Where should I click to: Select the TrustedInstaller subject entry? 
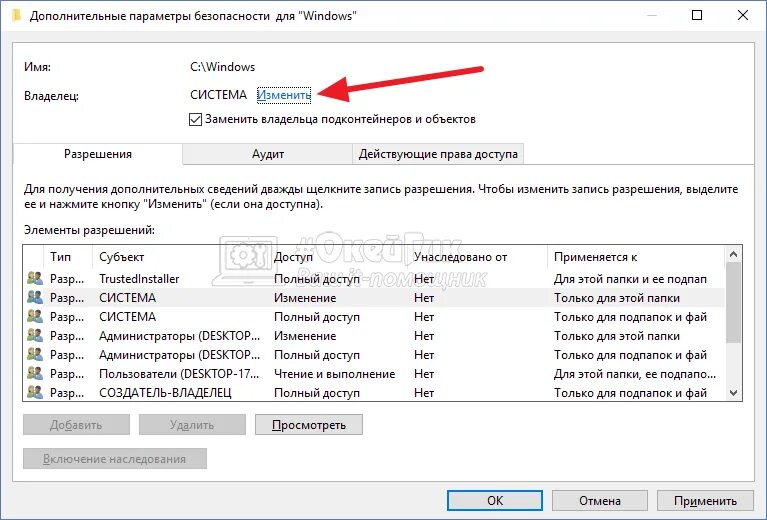tap(139, 278)
